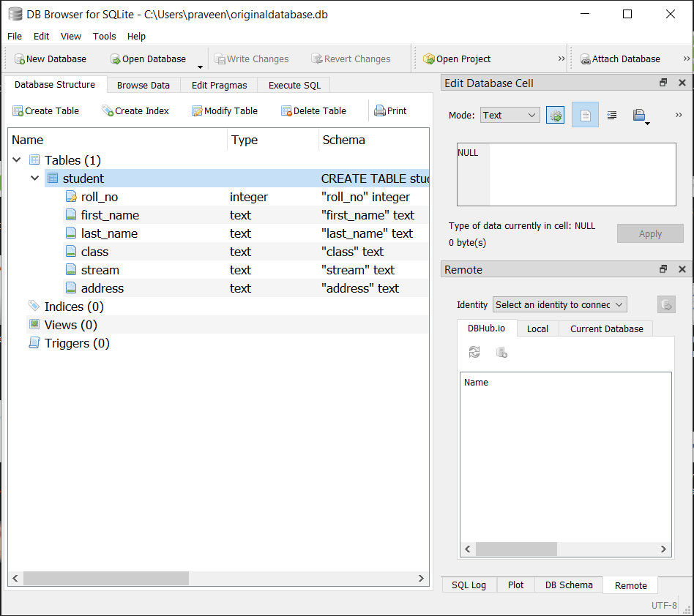Switch to the Browse Data tab
694x616 pixels.
(x=143, y=84)
